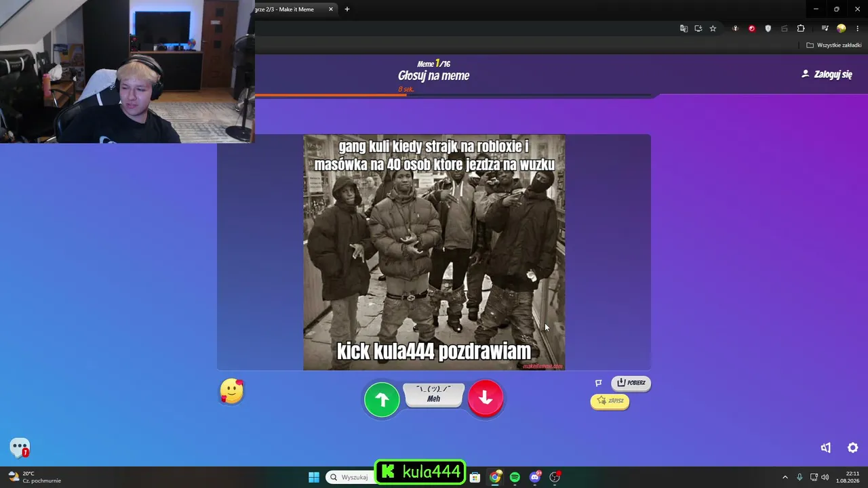Click the meme image thumbnail
This screenshot has width=868, height=488.
click(x=434, y=252)
